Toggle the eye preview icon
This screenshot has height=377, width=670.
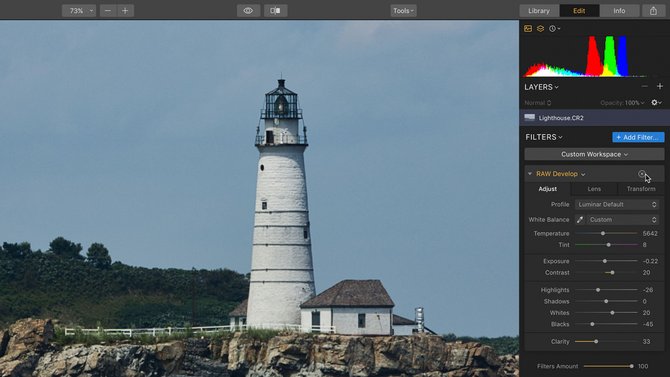(248, 11)
